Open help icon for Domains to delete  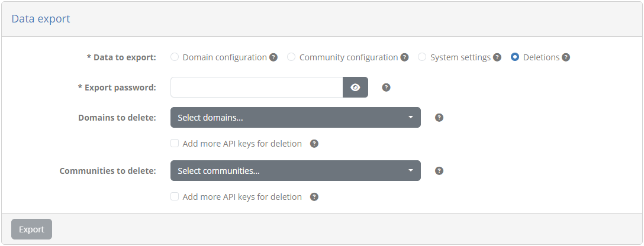tap(439, 118)
